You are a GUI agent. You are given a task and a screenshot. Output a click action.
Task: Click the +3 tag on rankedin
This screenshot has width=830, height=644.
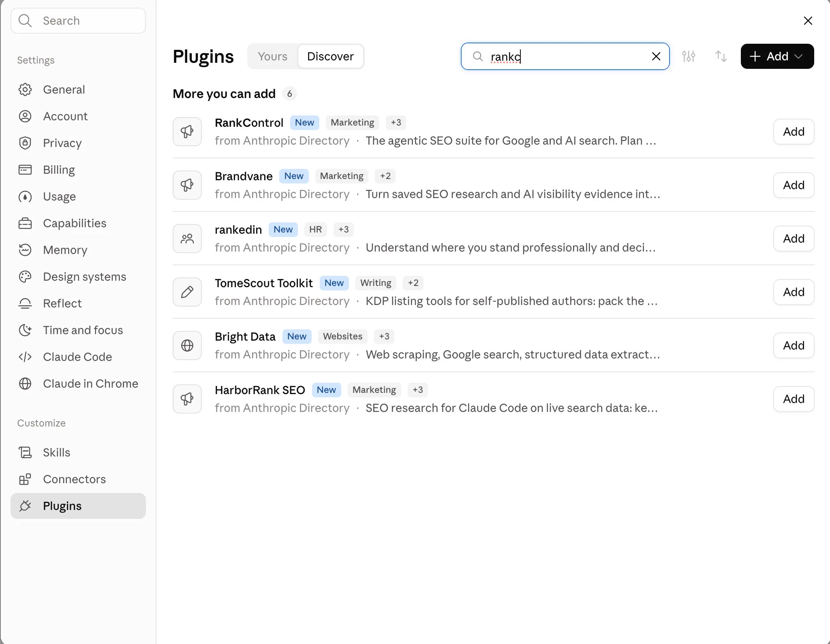click(344, 230)
